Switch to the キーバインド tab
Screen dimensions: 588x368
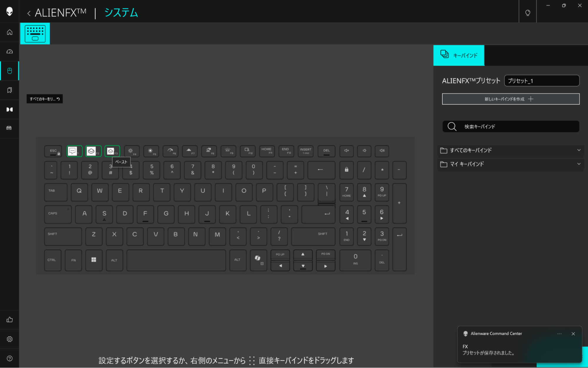tap(459, 55)
